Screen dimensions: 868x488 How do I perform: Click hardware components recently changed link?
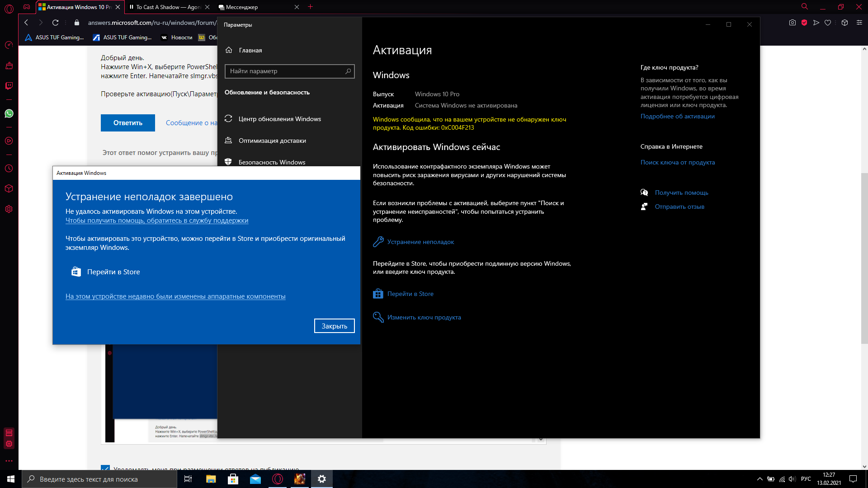click(x=175, y=296)
